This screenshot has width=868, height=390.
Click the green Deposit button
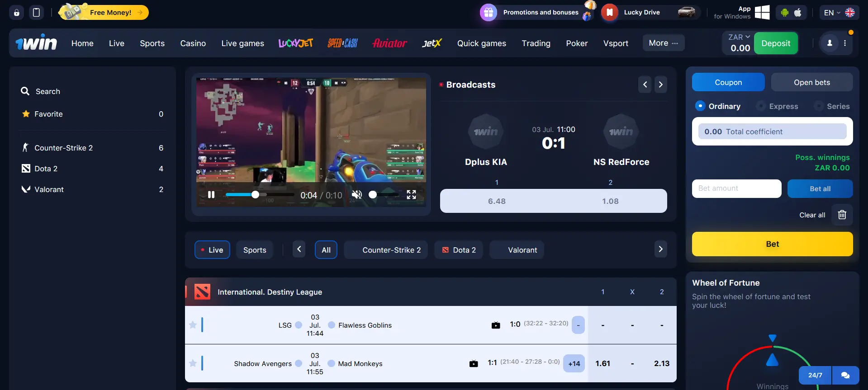point(775,43)
